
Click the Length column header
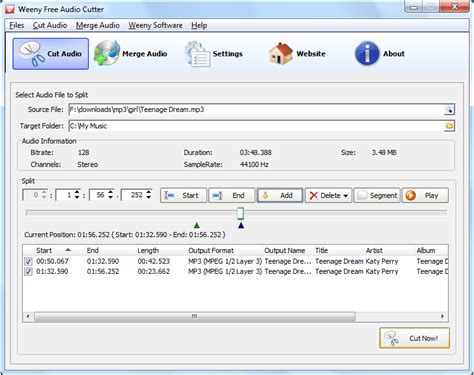point(148,250)
